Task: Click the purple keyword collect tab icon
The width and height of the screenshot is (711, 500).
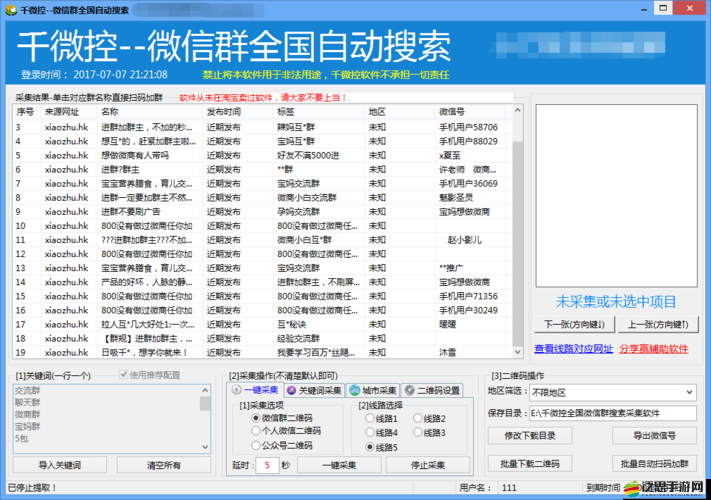Action: click(x=292, y=390)
